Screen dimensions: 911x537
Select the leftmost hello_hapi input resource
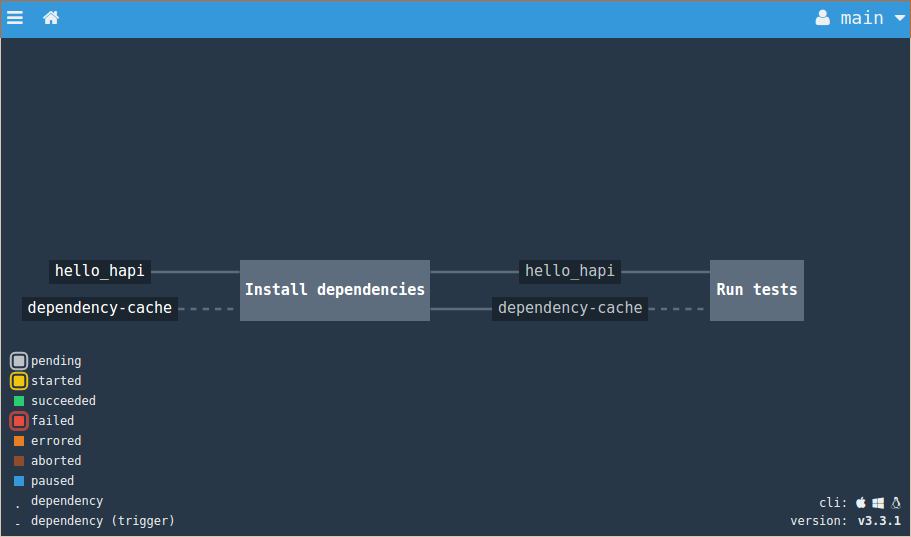100,271
